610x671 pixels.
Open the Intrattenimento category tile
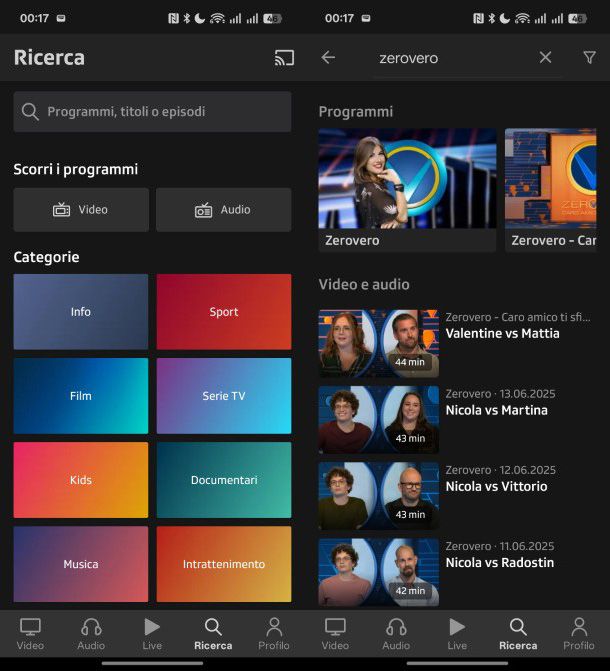224,564
